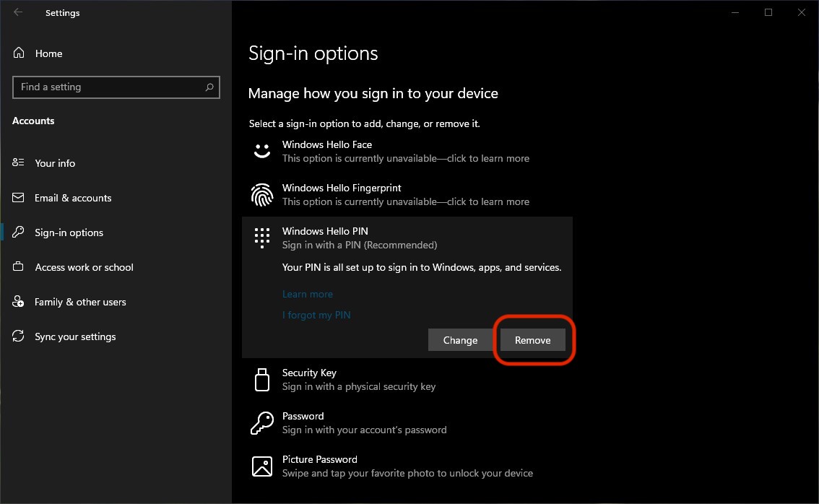Click the Family & other users icon
This screenshot has height=504, width=819.
(x=18, y=301)
